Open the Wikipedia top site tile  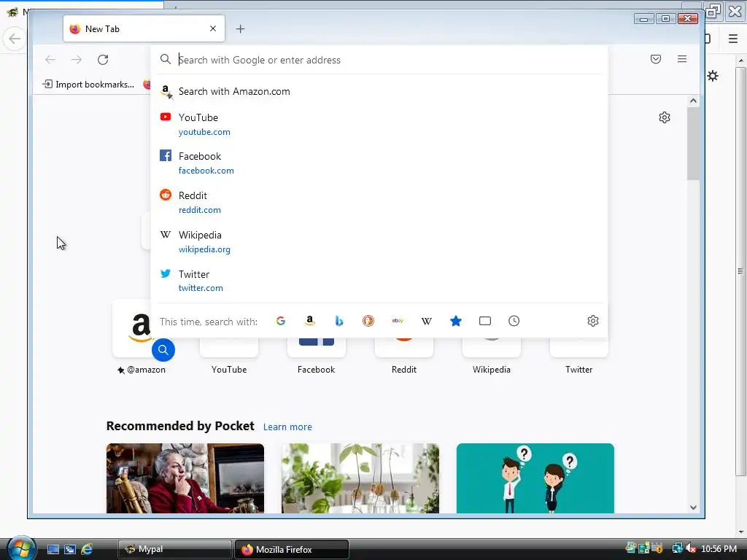click(492, 355)
